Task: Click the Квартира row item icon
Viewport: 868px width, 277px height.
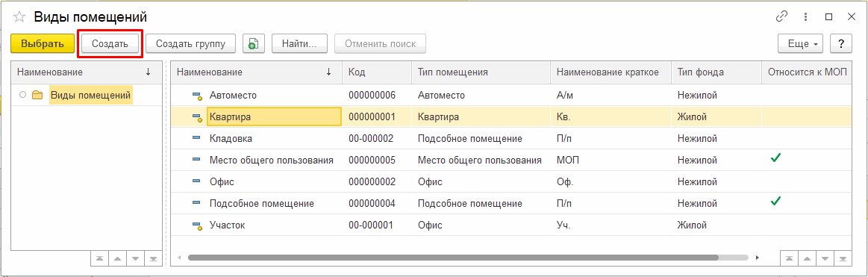Action: point(197,117)
